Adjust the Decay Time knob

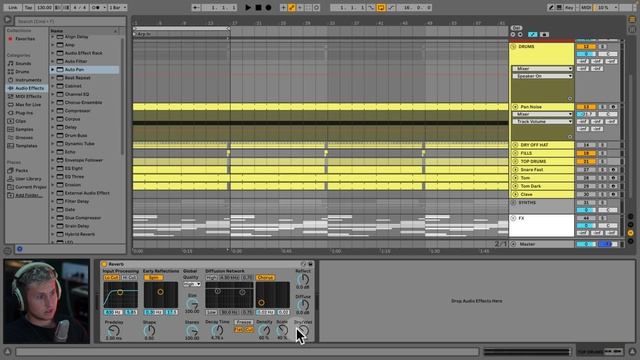[217, 330]
